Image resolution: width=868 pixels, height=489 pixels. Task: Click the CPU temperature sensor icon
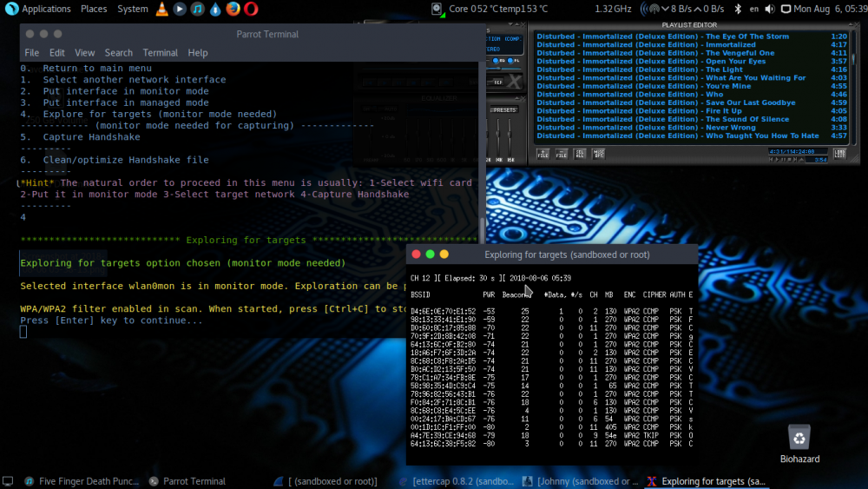pyautogui.click(x=437, y=9)
